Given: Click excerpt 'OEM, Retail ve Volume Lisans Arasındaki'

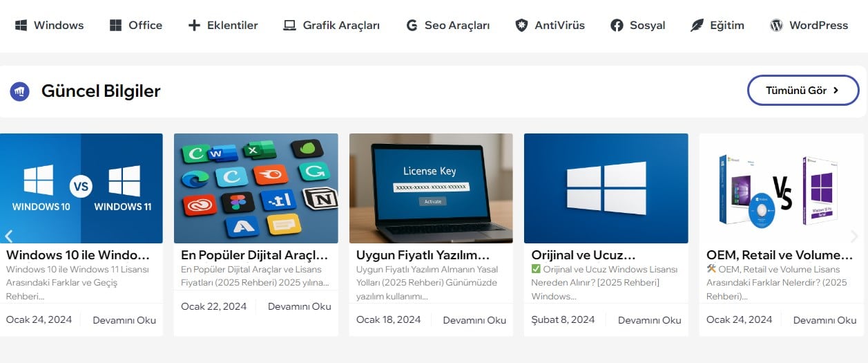Looking at the screenshot, I should tap(777, 283).
